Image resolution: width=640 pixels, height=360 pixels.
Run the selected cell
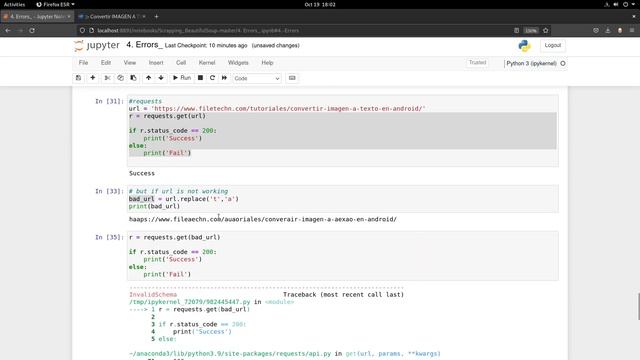182,78
